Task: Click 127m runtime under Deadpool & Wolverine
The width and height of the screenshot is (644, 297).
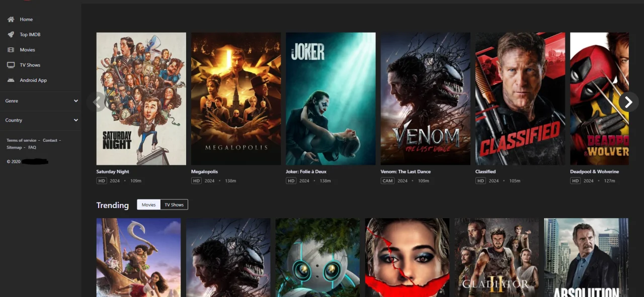Action: point(609,181)
